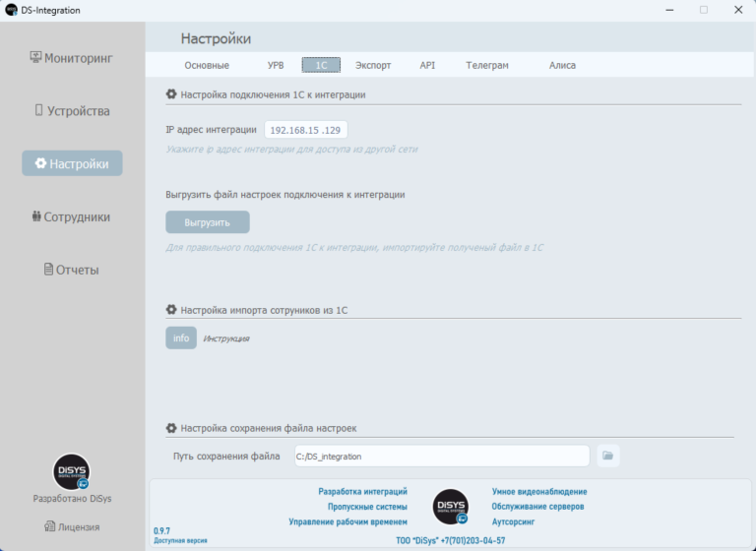756x551 pixels.
Task: Switch to the УРВ tab
Action: [276, 66]
